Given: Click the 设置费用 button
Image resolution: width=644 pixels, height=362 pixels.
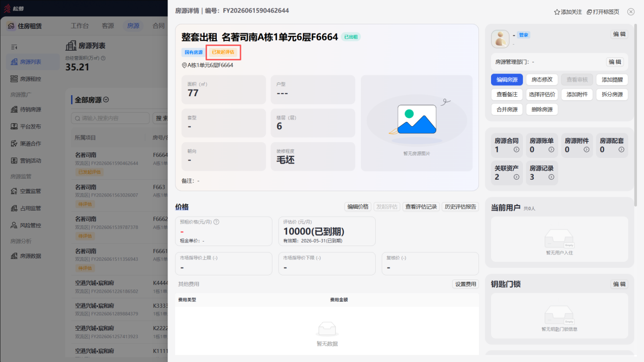Looking at the screenshot, I should tap(465, 284).
